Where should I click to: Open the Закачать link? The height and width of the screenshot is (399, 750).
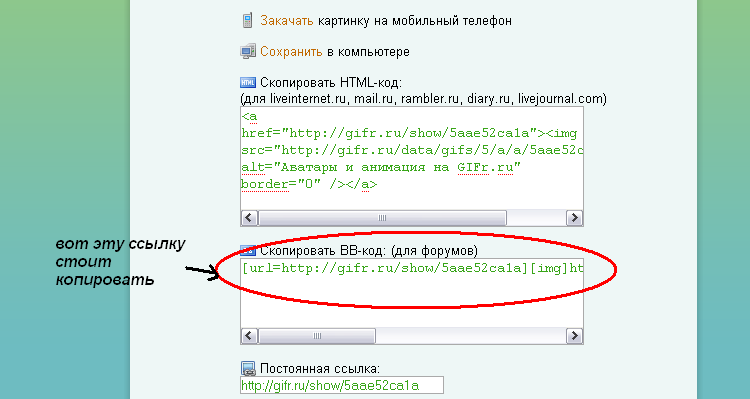tap(287, 21)
